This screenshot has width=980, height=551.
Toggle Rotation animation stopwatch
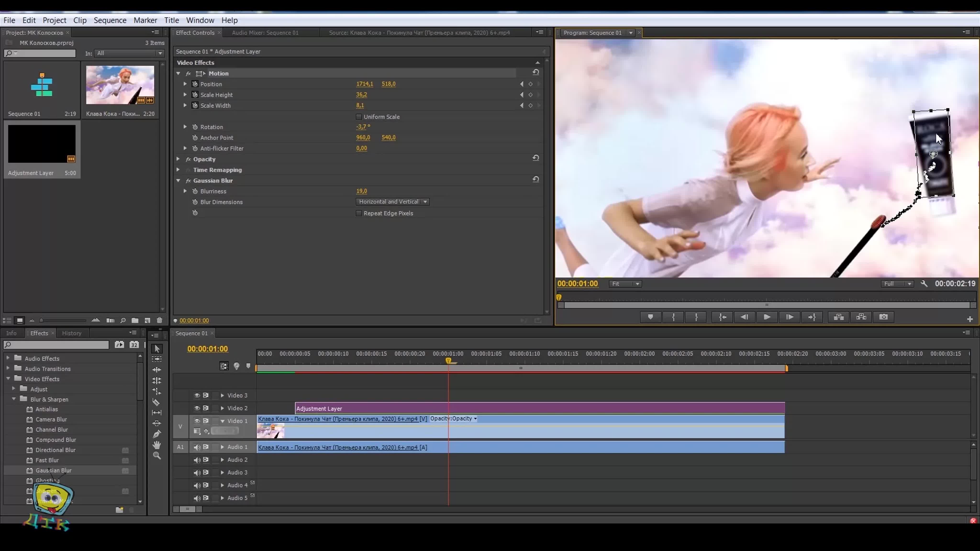tap(195, 127)
